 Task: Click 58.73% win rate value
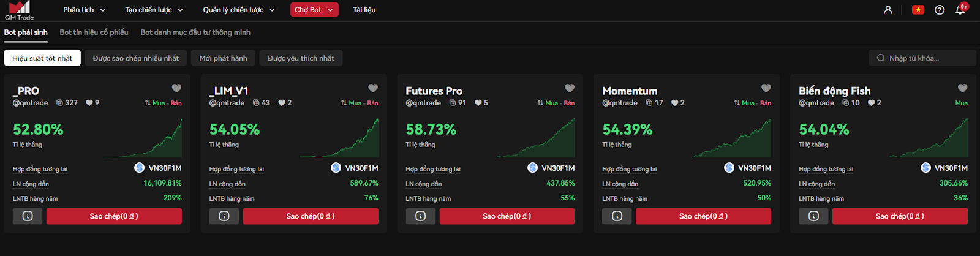point(431,129)
